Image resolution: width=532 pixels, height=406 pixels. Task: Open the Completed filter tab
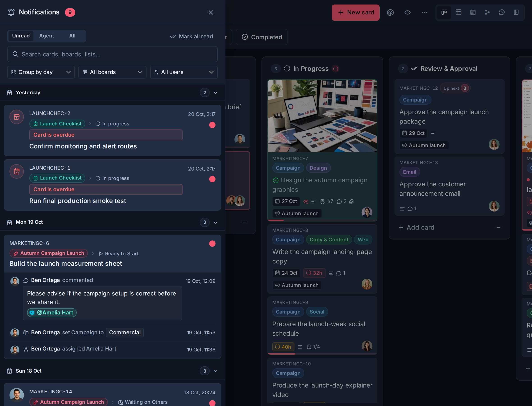(261, 37)
